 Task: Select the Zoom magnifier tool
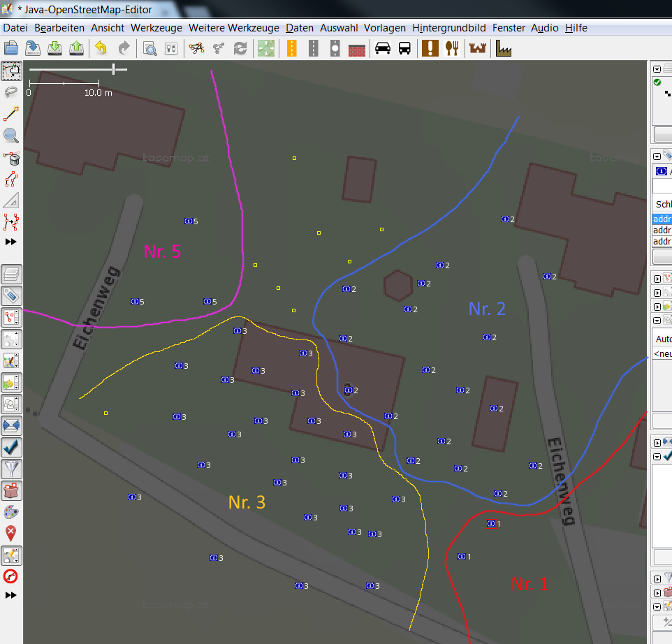click(11, 136)
